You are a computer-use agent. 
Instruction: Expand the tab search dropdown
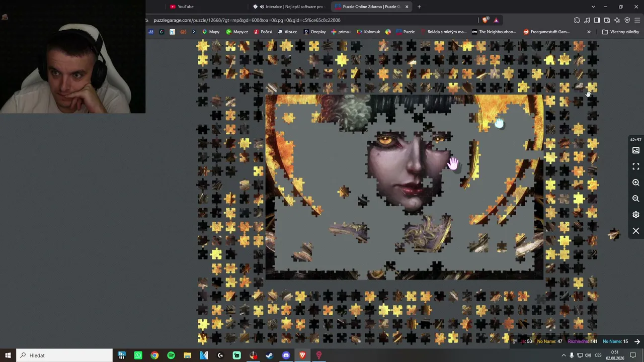593,7
